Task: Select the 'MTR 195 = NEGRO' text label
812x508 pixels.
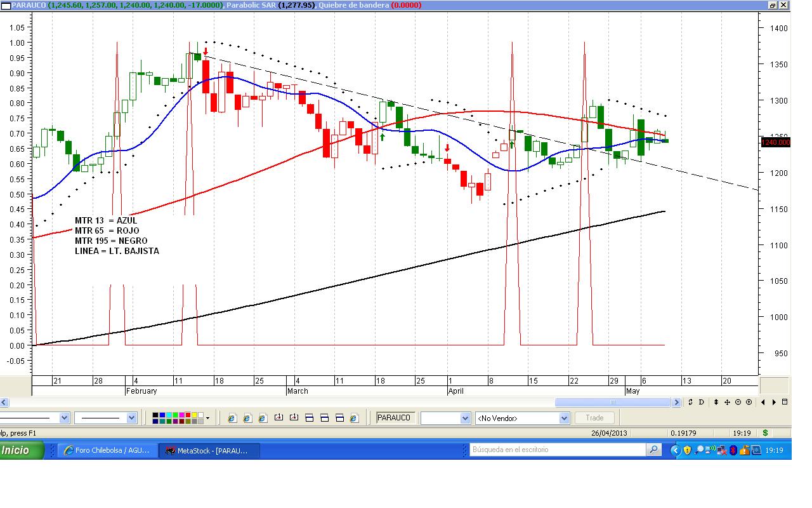Action: [x=111, y=241]
